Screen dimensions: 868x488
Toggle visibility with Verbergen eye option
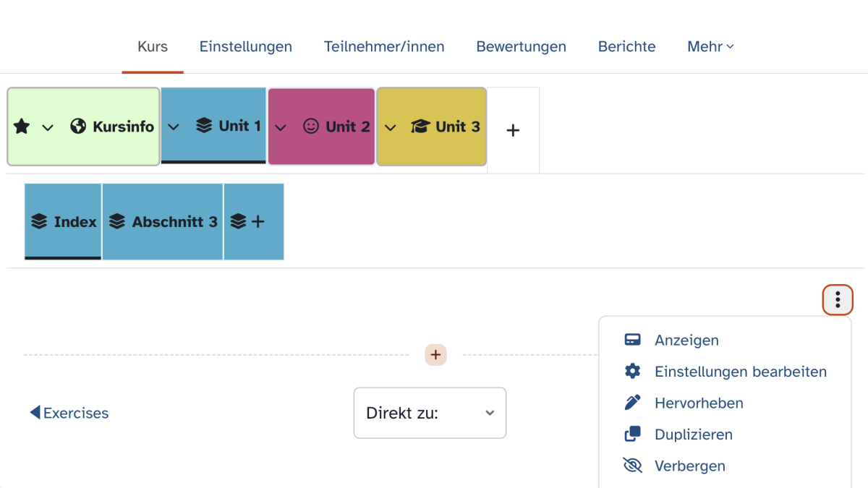pyautogui.click(x=689, y=466)
